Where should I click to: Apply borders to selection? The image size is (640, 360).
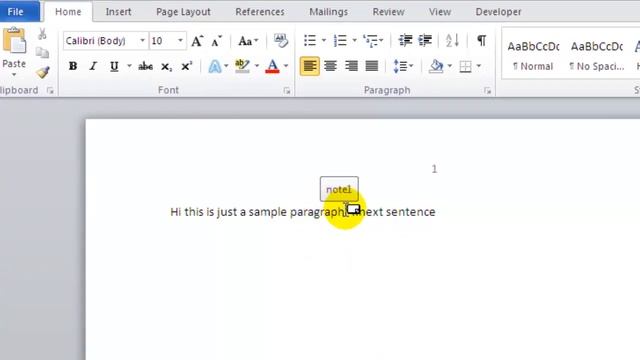(465, 66)
